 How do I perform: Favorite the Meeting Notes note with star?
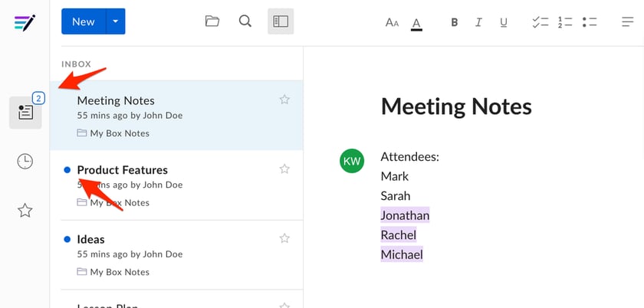[x=284, y=100]
